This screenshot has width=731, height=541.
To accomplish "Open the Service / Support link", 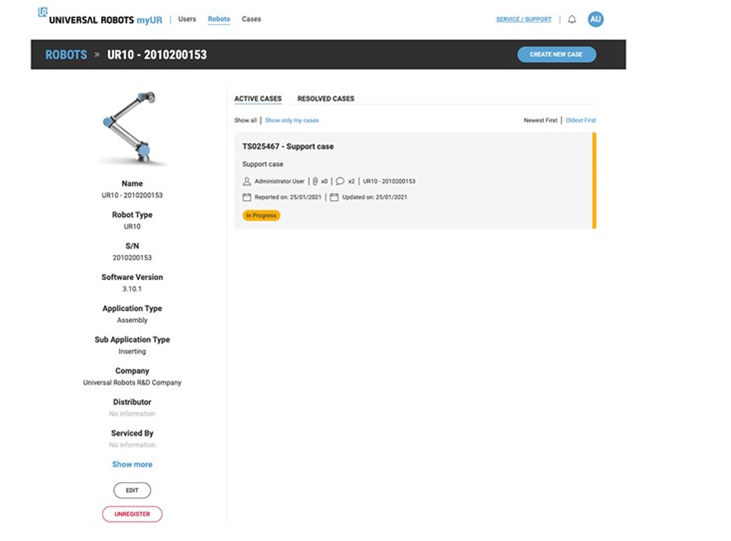I will click(523, 19).
